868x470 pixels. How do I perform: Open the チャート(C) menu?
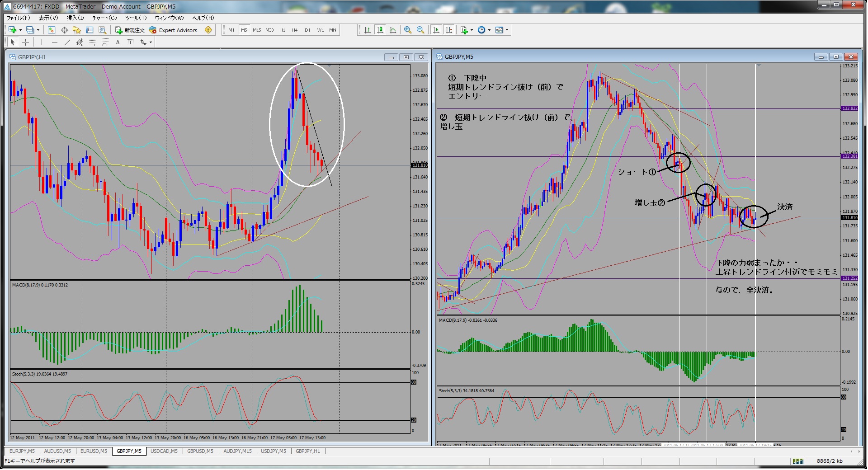coord(104,18)
